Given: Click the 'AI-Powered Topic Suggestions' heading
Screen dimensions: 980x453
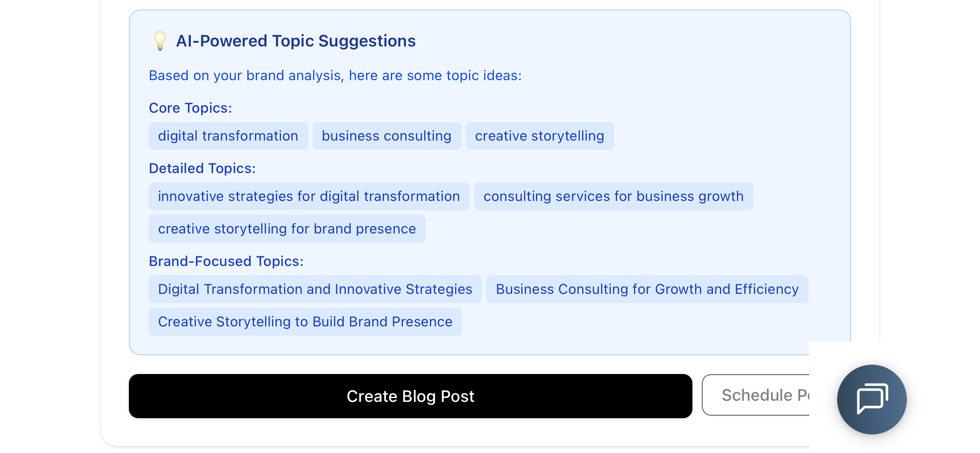Looking at the screenshot, I should point(296,41).
